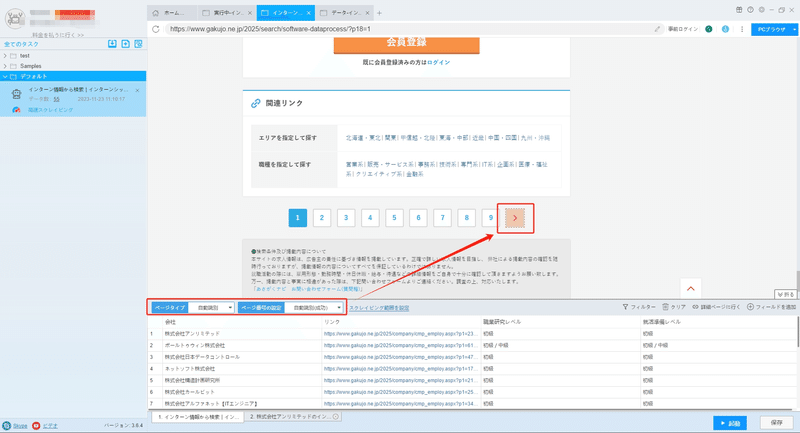Click the 高速スクレイピング link
The width and height of the screenshot is (800, 433).
point(51,110)
